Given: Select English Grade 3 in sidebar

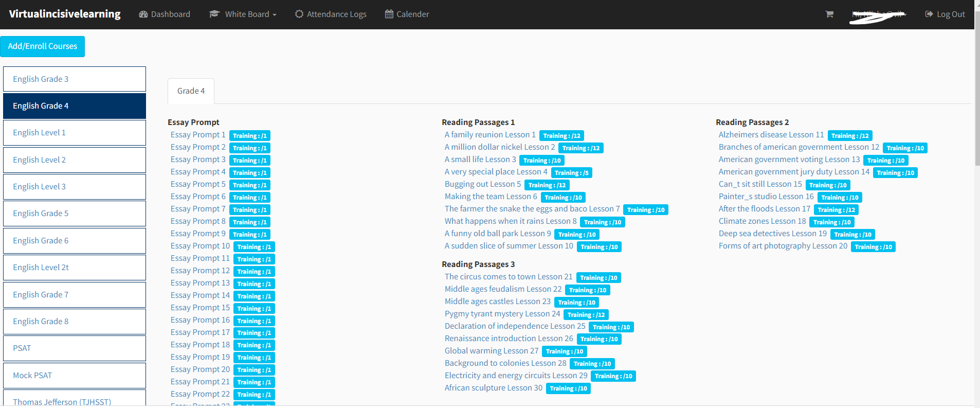Looking at the screenshot, I should 75,79.
